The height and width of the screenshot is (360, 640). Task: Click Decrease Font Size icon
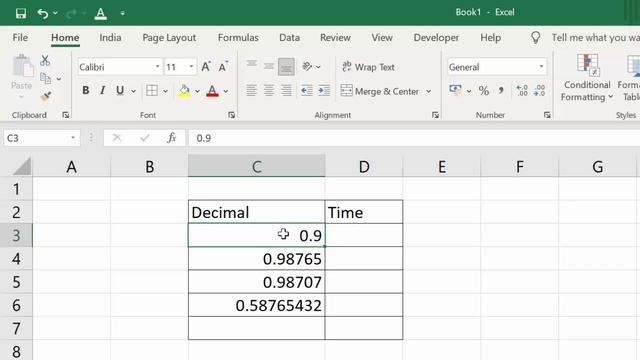(223, 67)
